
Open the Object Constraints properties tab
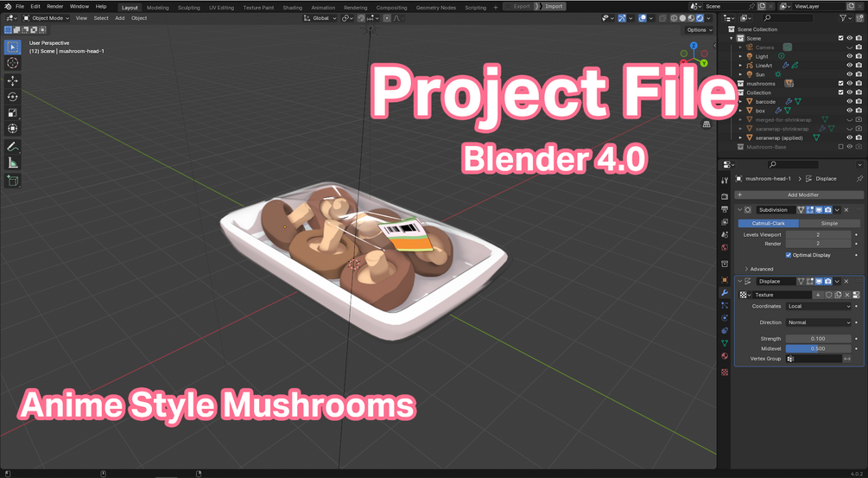click(x=725, y=331)
